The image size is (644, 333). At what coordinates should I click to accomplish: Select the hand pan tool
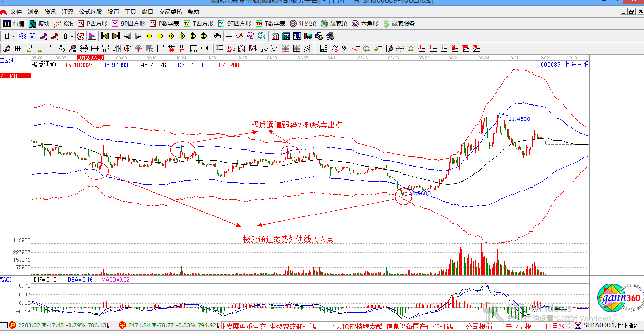[x=218, y=36]
